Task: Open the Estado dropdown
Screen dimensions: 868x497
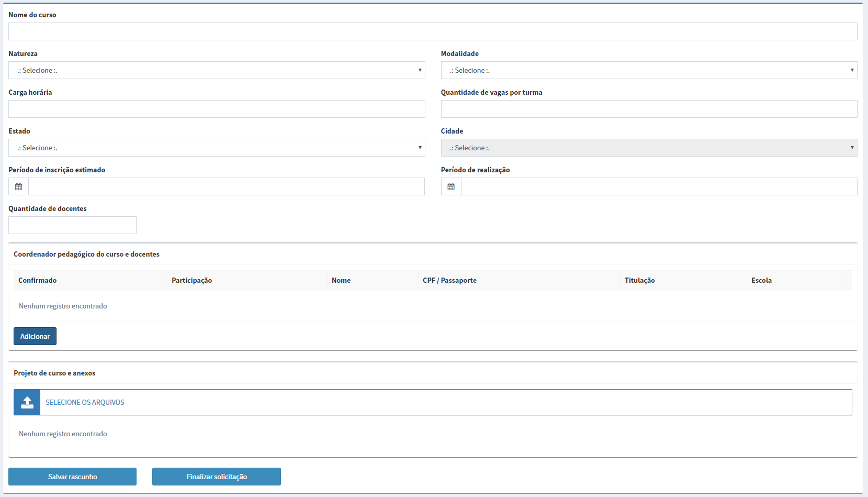Action: tap(217, 148)
